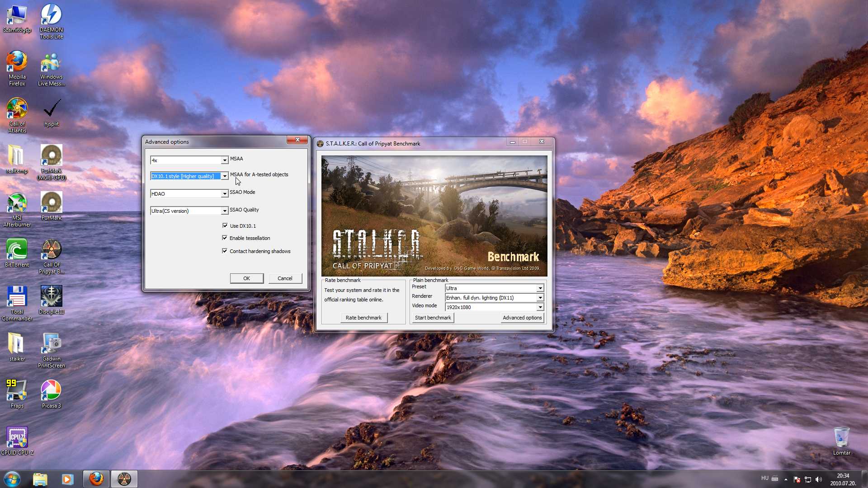Open MSAA for A-tested objects dropdown
Viewport: 868px width, 488px height.
point(189,176)
